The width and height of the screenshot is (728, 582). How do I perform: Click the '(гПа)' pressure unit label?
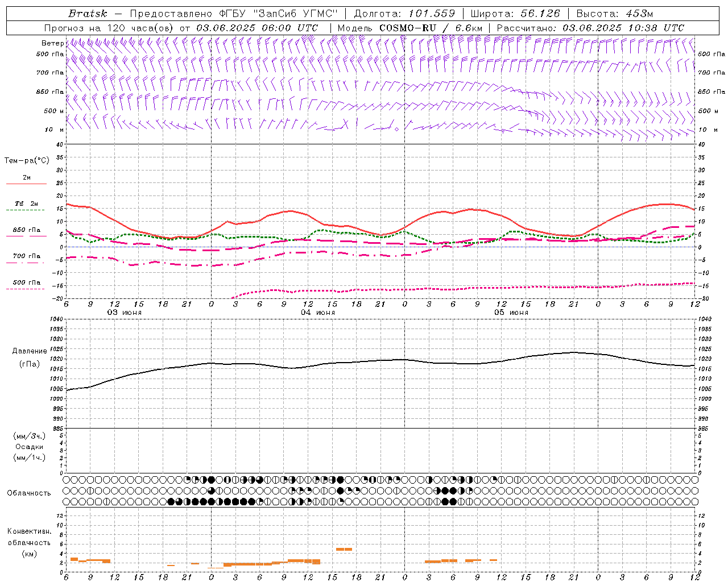29,364
